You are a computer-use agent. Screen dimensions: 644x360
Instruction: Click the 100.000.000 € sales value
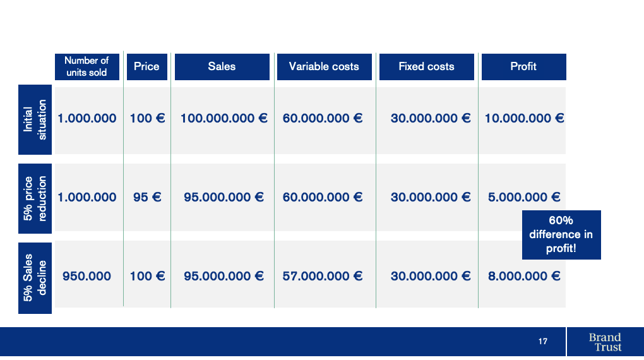click(224, 118)
